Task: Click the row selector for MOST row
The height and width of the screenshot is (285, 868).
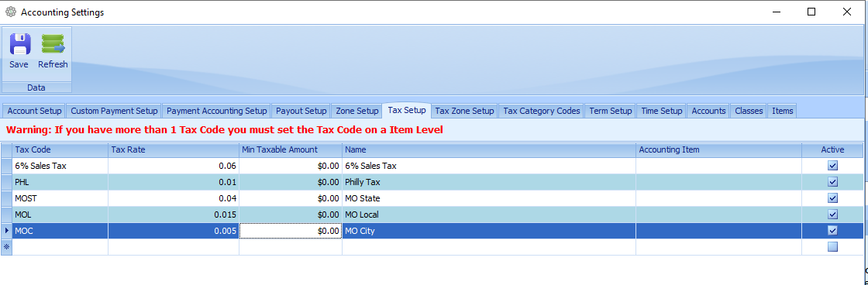Action: (7, 198)
